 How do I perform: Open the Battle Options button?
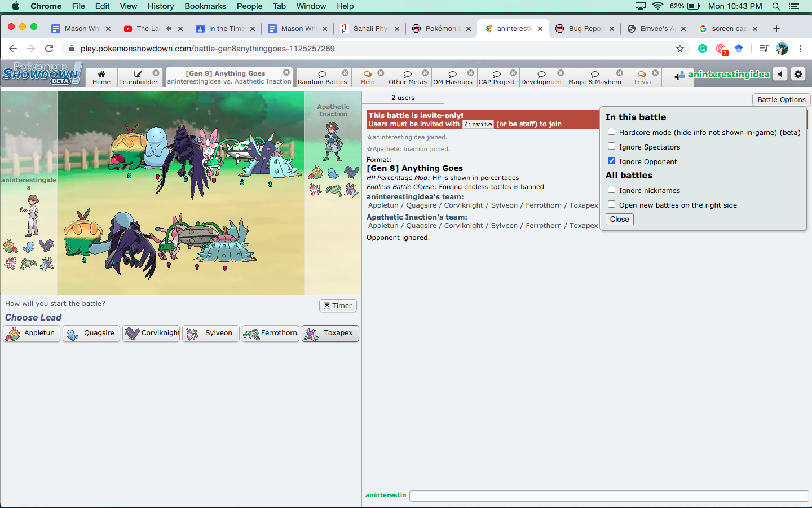[782, 99]
